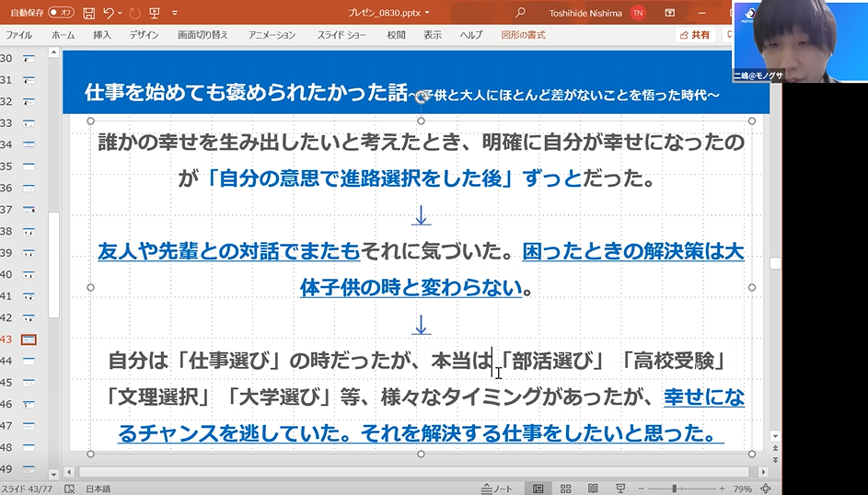Click the thumbnail pane scrollbar thumb
This screenshot has height=495, width=868.
[53, 264]
